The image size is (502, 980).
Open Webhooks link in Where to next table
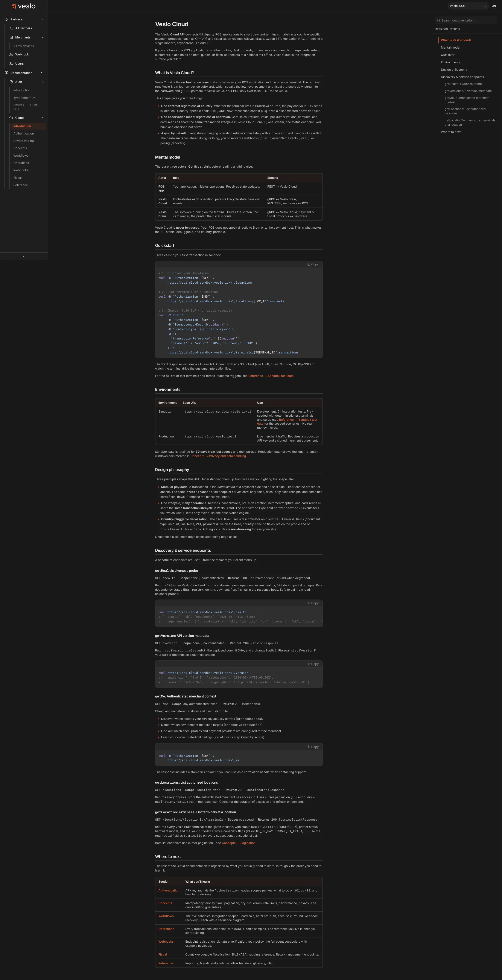(x=166, y=942)
